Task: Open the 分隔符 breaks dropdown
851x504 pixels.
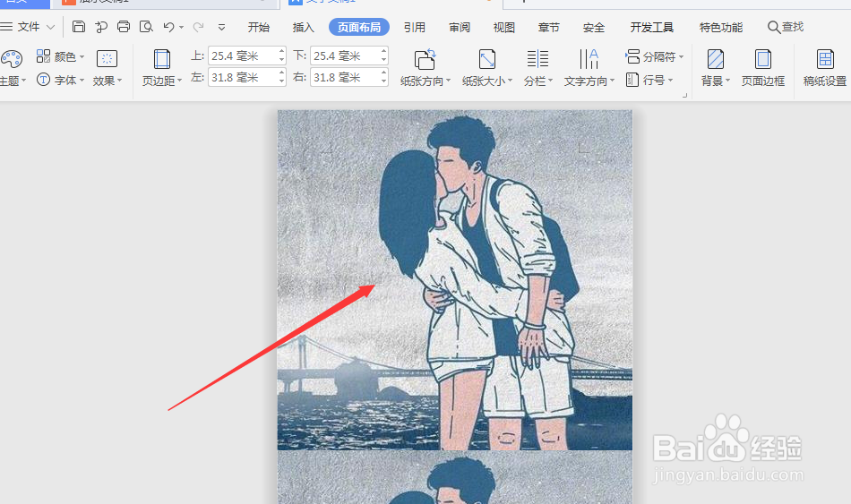Action: click(x=654, y=56)
